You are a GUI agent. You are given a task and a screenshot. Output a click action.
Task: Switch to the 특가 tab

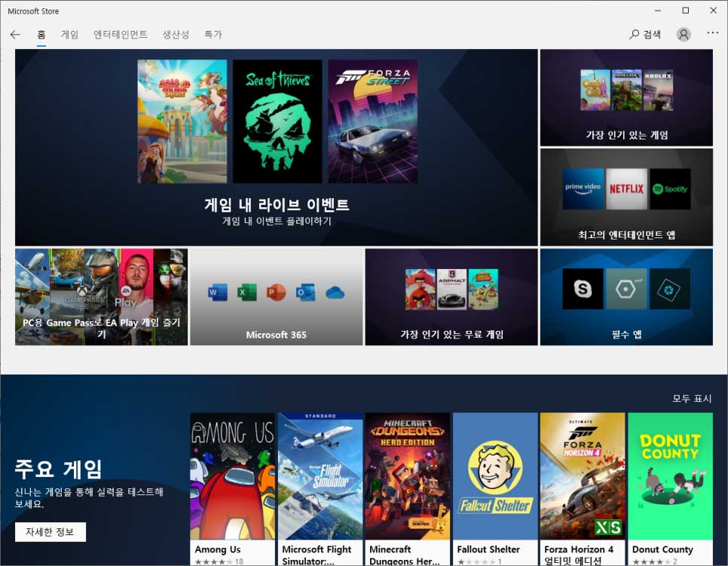tap(213, 35)
